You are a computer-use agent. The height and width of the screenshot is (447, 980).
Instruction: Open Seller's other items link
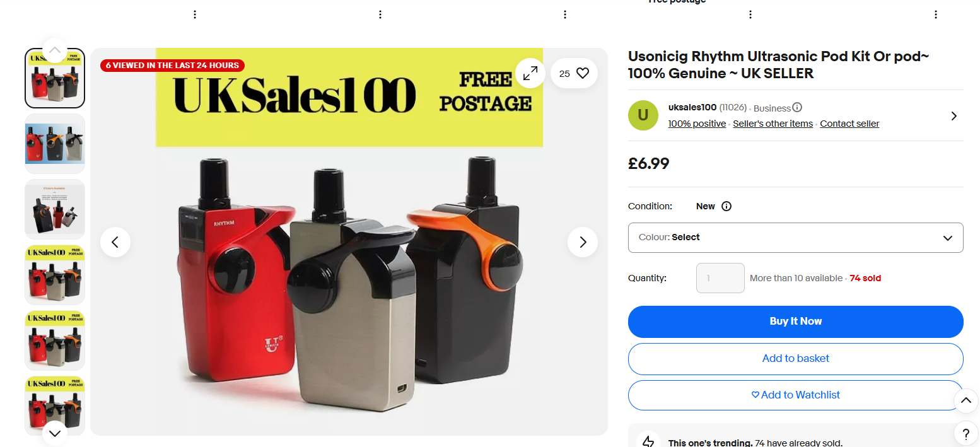pos(773,124)
